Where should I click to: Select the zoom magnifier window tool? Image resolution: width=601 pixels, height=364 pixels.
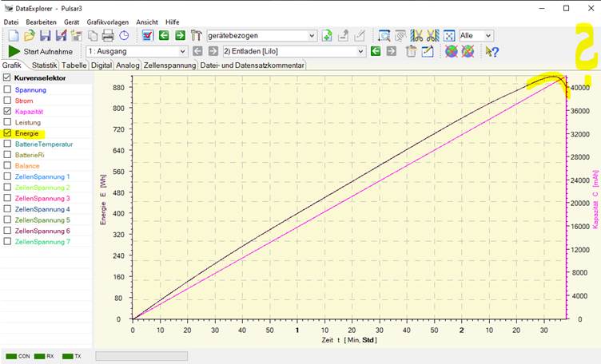pyautogui.click(x=384, y=36)
